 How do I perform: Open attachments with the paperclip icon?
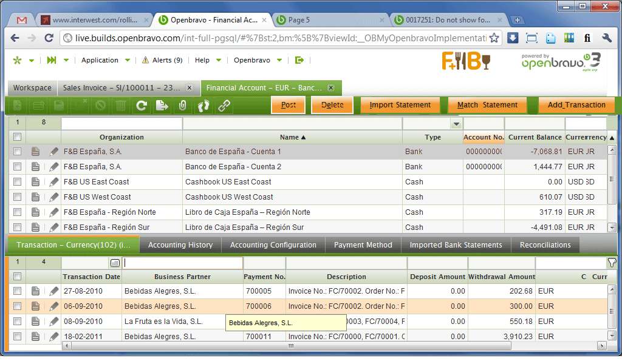click(x=182, y=106)
